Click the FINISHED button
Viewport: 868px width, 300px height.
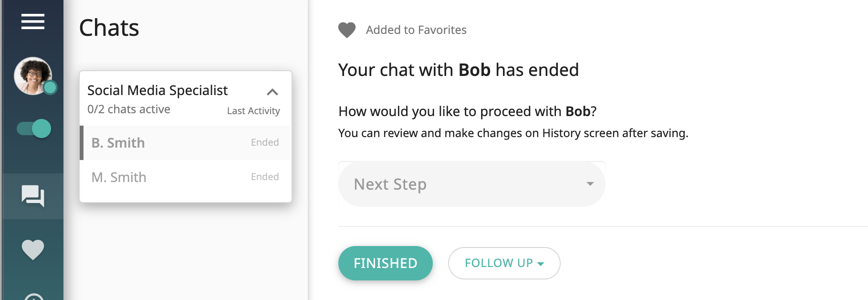click(x=385, y=263)
